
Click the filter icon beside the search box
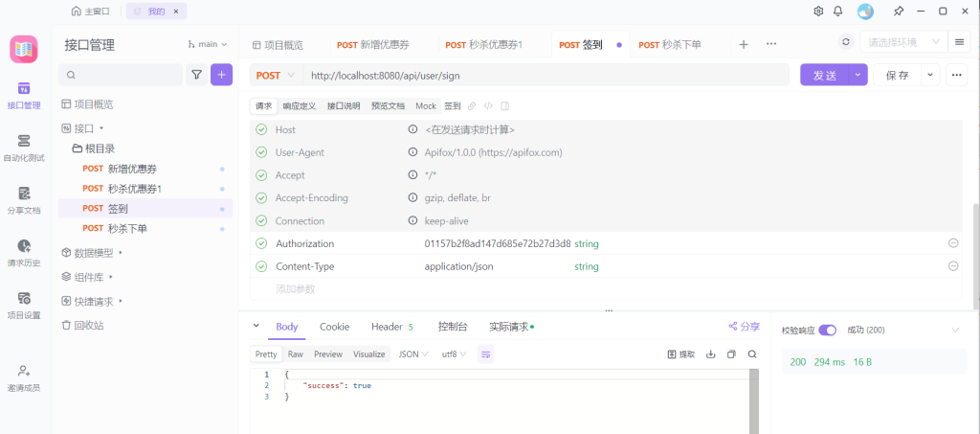point(196,75)
